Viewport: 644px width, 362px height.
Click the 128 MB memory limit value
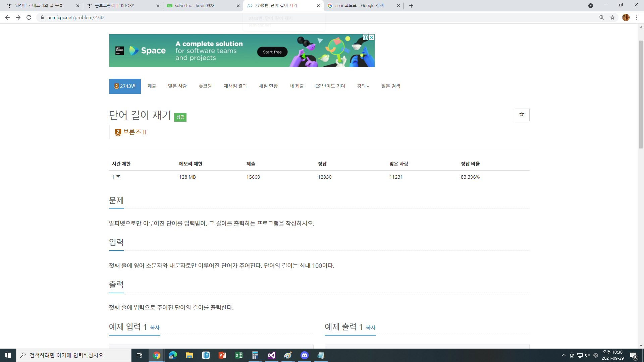pos(187,177)
